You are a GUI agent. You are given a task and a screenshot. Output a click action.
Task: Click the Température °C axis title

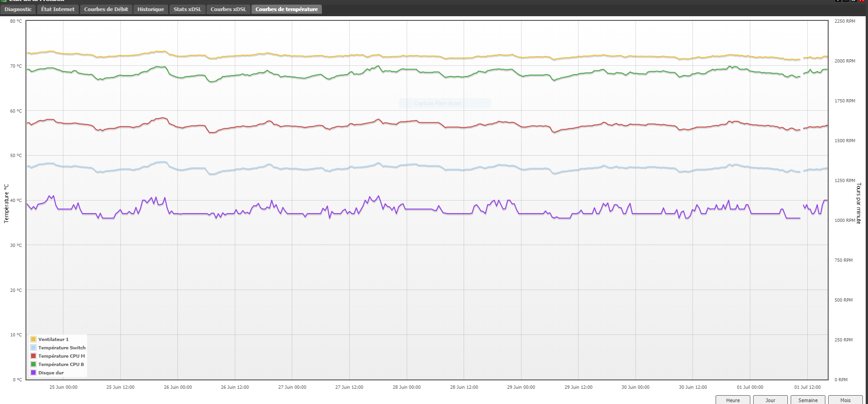pos(6,203)
